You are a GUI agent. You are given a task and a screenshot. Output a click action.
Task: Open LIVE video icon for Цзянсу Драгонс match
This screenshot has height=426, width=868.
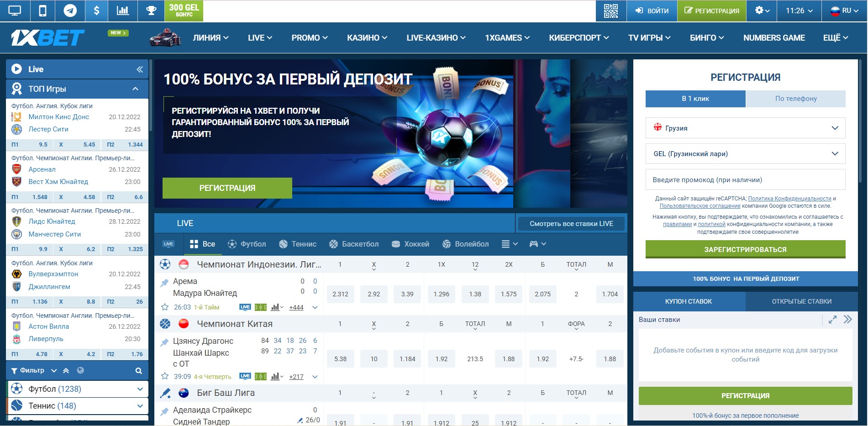coord(245,376)
